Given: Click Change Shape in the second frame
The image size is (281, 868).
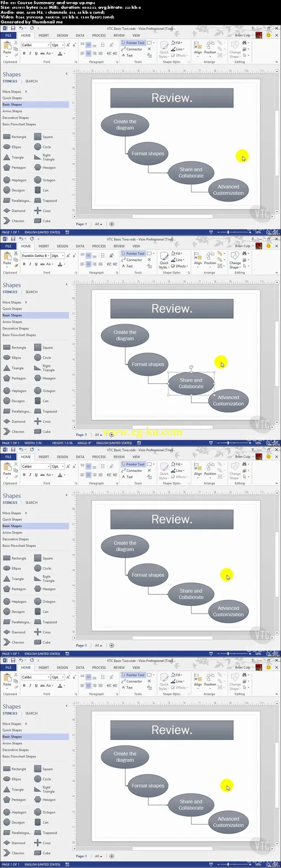Looking at the screenshot, I should [x=235, y=260].
